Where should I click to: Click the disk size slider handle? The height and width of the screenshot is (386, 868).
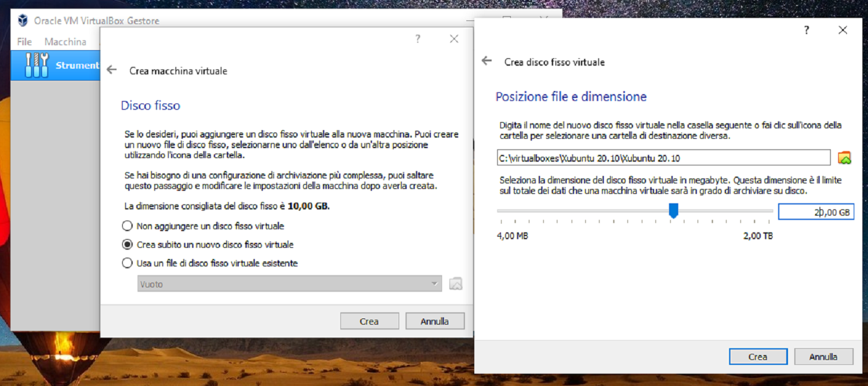(675, 211)
